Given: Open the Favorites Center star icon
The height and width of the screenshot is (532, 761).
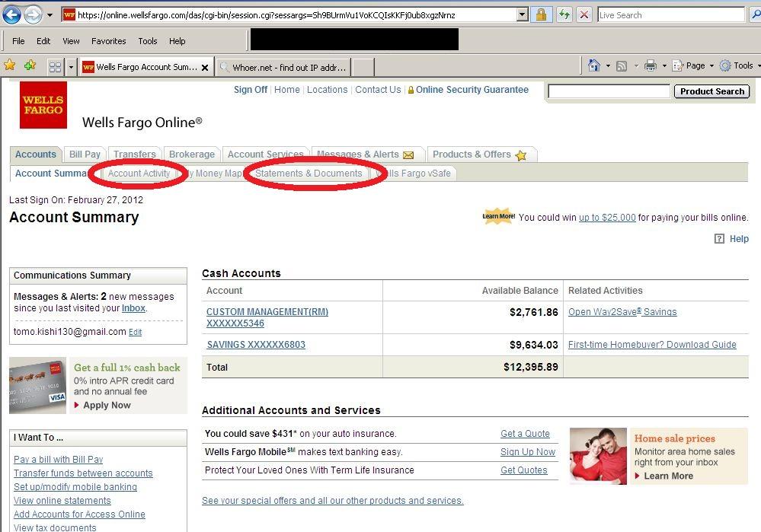Looking at the screenshot, I should click(9, 65).
